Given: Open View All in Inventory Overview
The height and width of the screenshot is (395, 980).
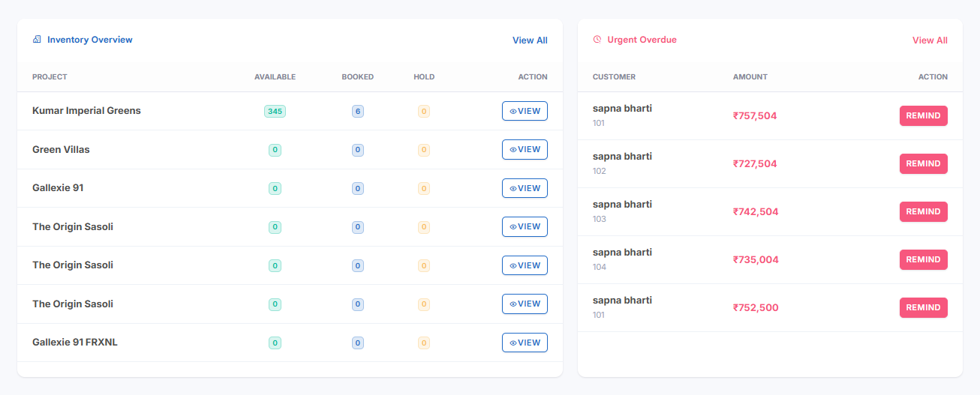Looking at the screenshot, I should point(530,40).
